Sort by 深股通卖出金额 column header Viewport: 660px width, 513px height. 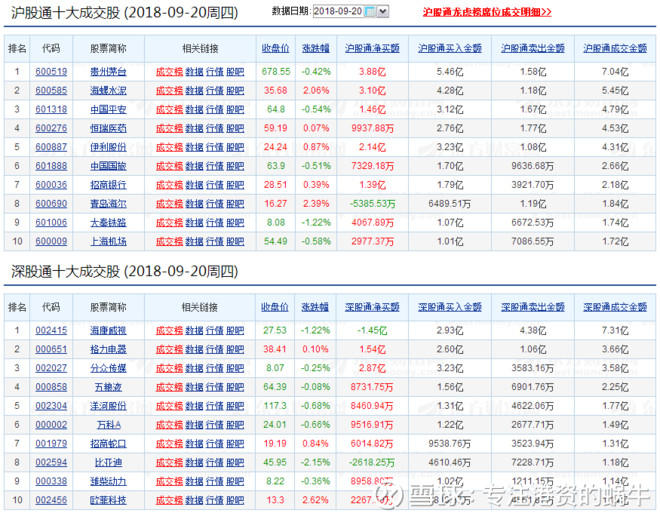tap(532, 307)
